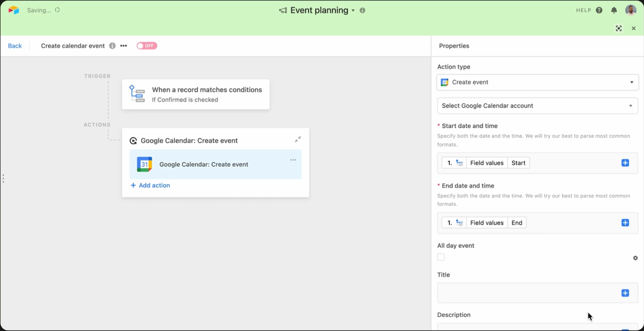Click the Back link
Image resolution: width=644 pixels, height=331 pixels.
coord(15,46)
